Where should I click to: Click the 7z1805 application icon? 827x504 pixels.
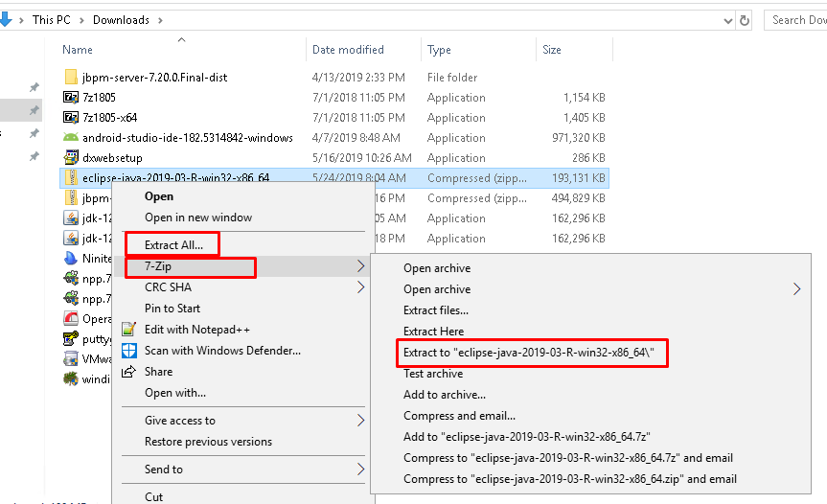point(71,98)
